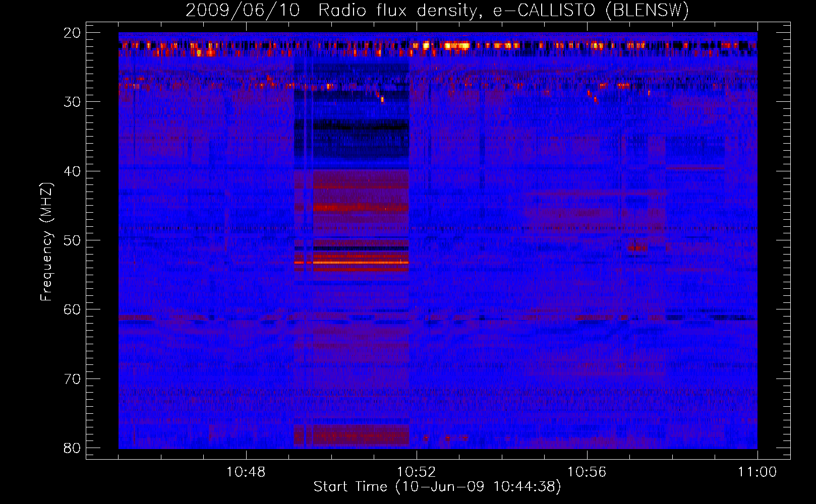This screenshot has width=816, height=504.
Task: Click the 50 frequency tick label
Action: pos(73,240)
